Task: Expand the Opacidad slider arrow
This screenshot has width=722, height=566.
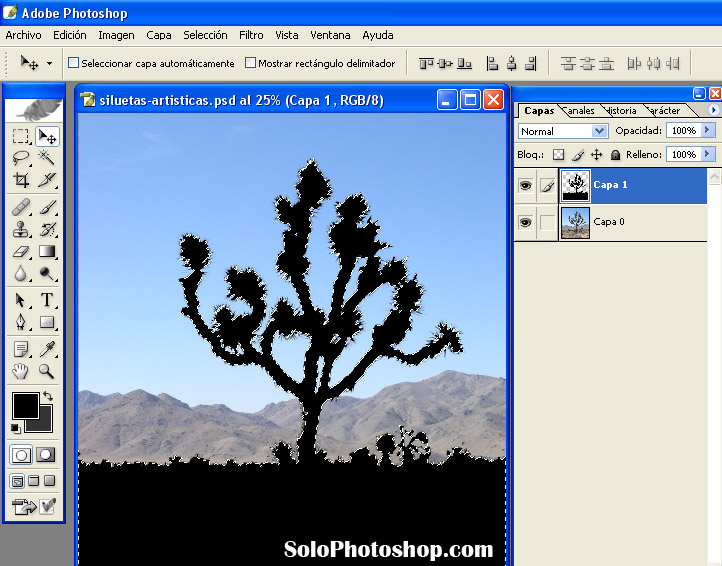Action: pos(708,131)
